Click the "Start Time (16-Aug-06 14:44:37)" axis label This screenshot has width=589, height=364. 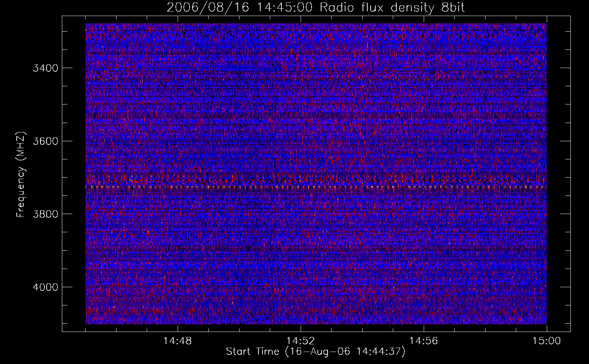tap(316, 352)
